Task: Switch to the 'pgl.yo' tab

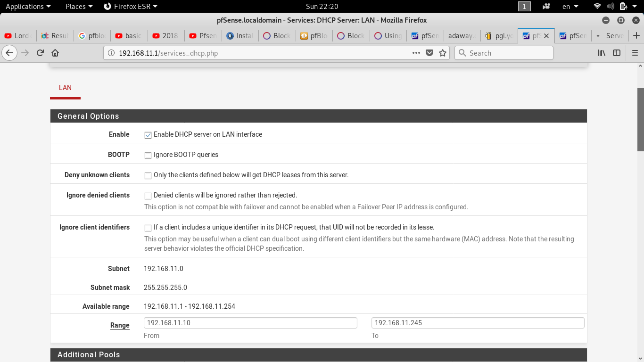Action: click(x=499, y=36)
